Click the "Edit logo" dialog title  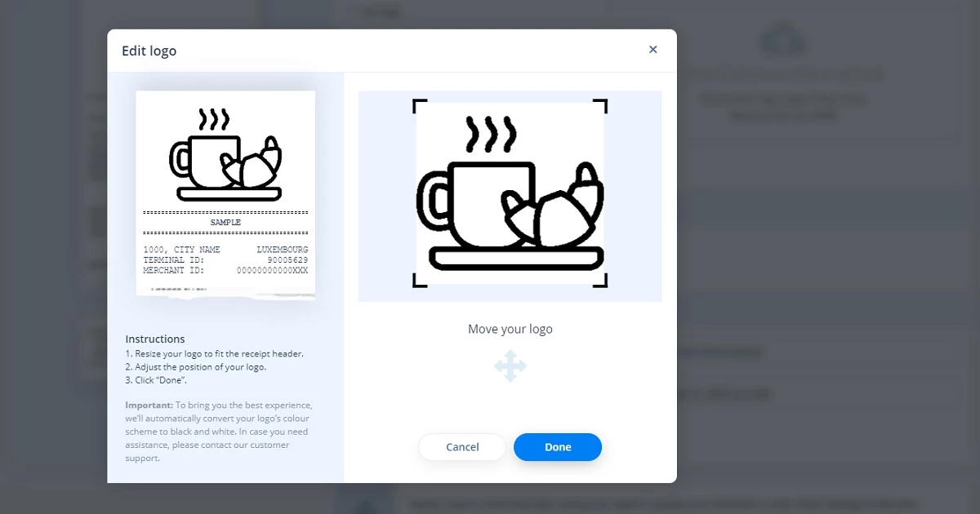point(149,51)
